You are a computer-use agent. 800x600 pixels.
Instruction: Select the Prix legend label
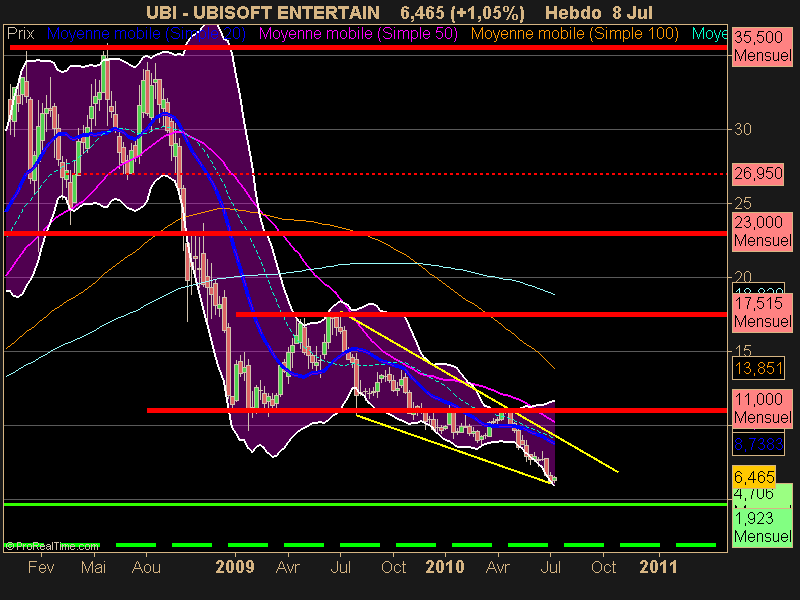20,34
